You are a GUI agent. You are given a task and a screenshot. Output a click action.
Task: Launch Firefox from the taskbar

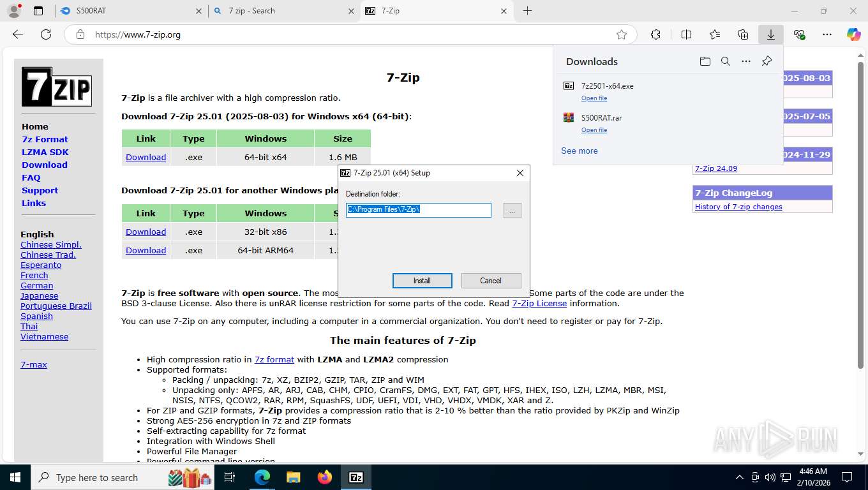tap(325, 477)
